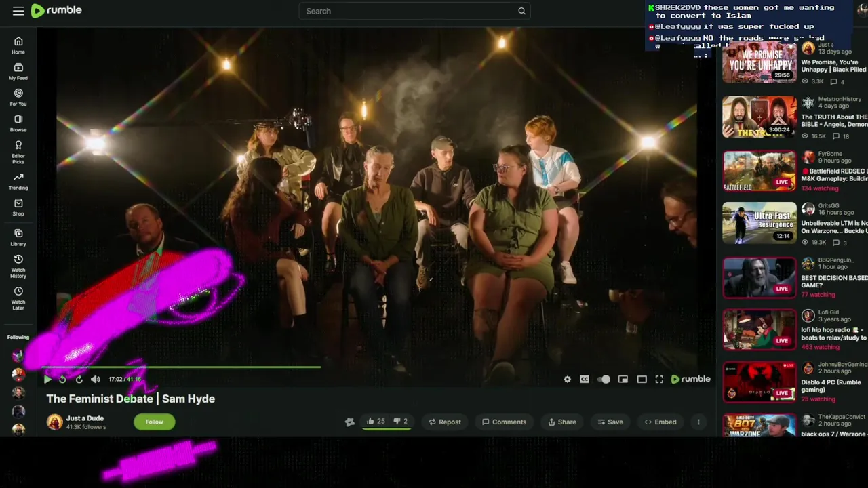
Task: Enable picture-in-picture mode
Action: pos(623,380)
